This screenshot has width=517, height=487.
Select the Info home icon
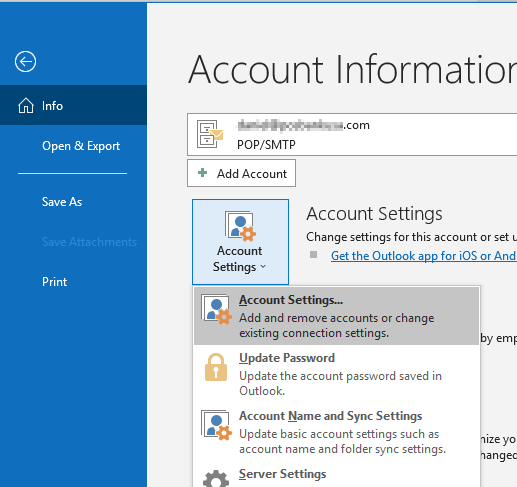click(26, 106)
